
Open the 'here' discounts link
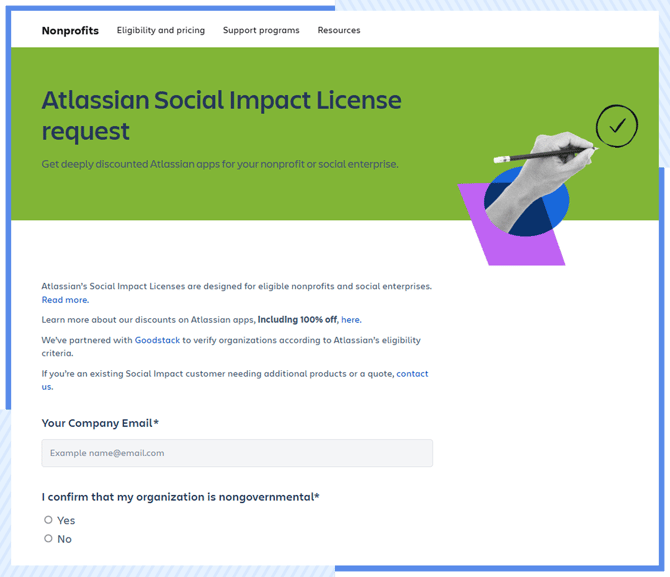click(x=351, y=320)
